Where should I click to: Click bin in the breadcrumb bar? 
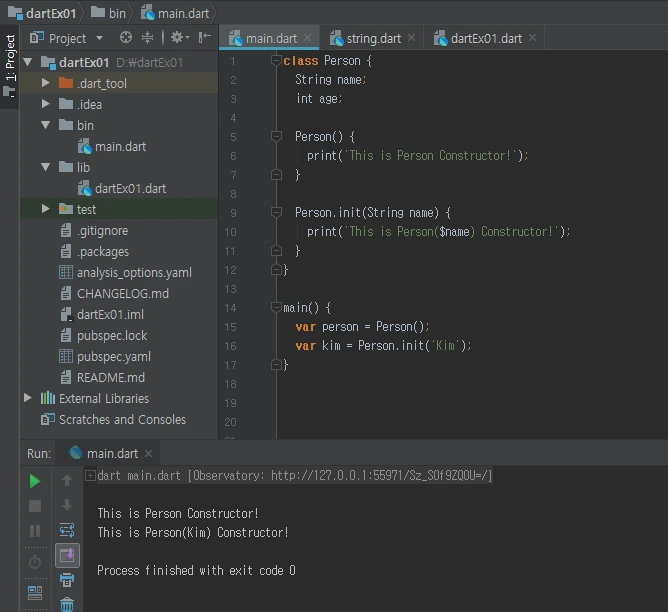click(109, 13)
